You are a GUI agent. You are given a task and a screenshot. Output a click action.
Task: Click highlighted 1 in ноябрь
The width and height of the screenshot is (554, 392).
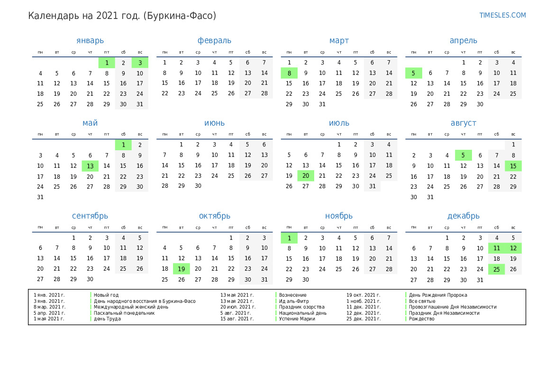point(289,238)
